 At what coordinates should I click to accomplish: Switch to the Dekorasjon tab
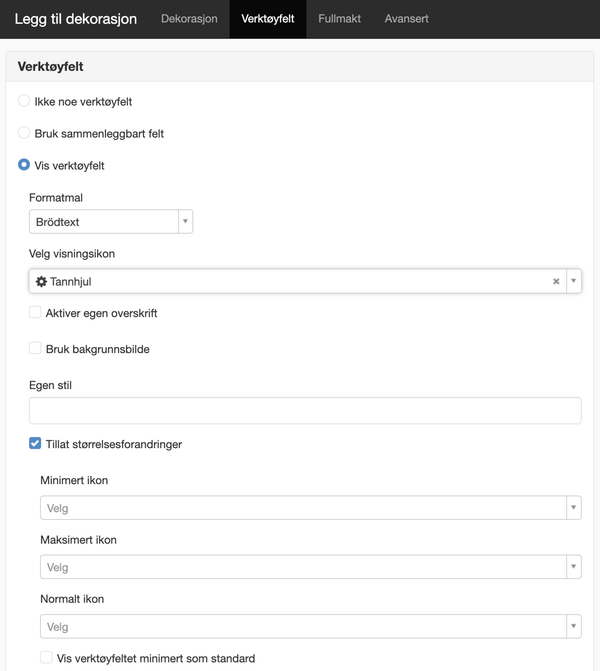[189, 19]
